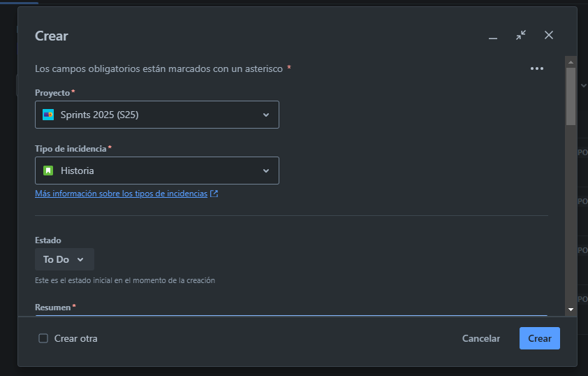The height and width of the screenshot is (376, 588).
Task: Click the Crear dialog title
Action: 52,36
